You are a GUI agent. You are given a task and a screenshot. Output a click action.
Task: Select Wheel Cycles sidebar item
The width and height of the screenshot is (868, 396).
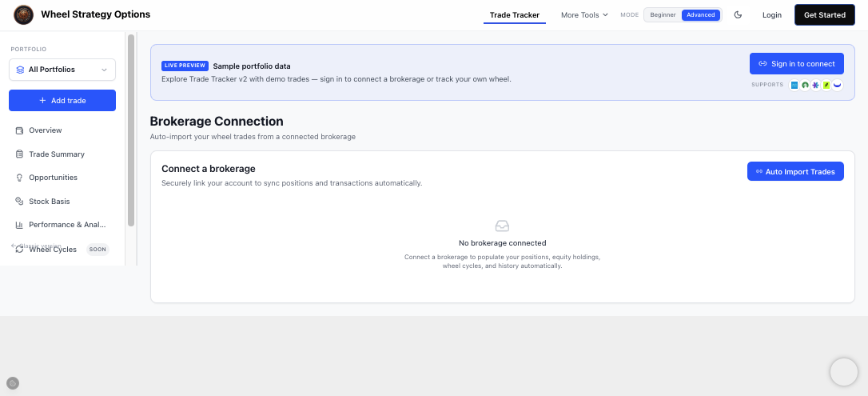click(x=62, y=250)
